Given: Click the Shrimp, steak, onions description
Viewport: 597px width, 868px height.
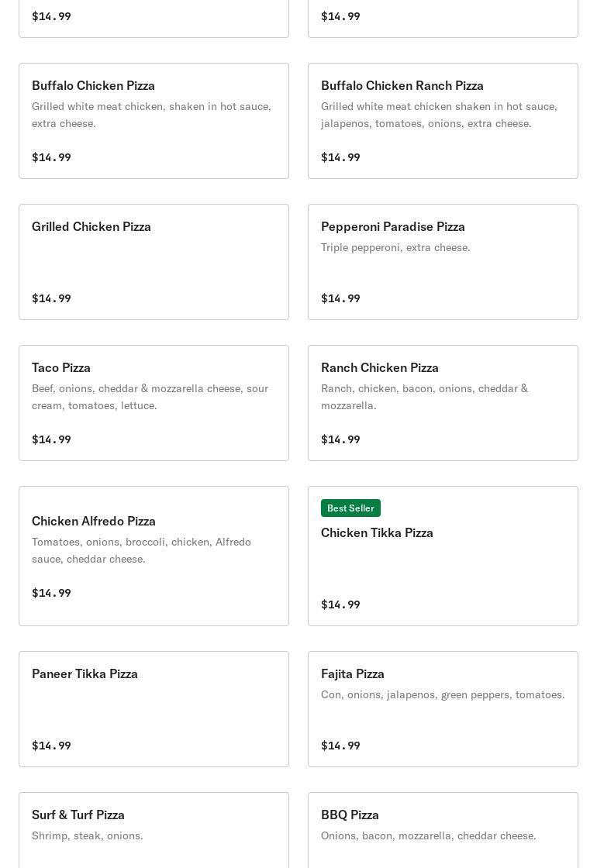Looking at the screenshot, I should click(88, 835).
